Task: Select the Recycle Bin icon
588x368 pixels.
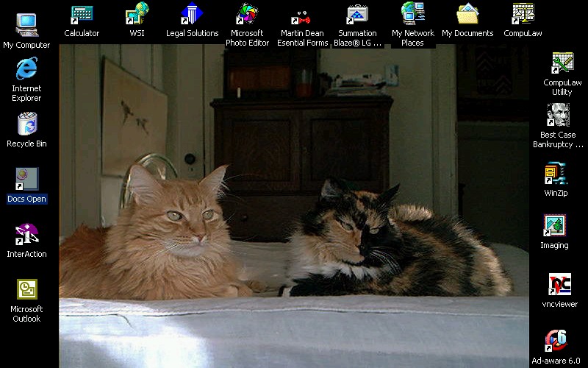Action: (x=27, y=124)
